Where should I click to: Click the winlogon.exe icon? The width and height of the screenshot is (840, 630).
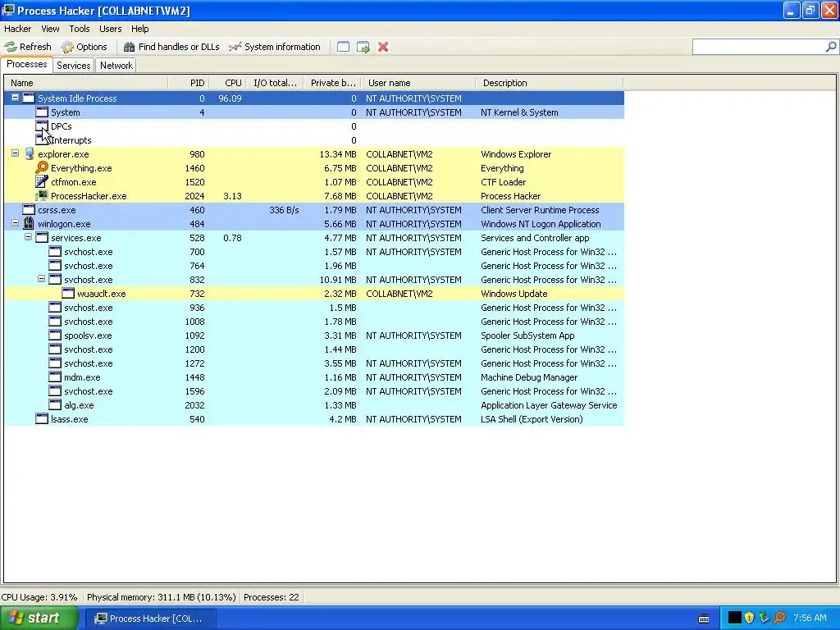coord(29,223)
